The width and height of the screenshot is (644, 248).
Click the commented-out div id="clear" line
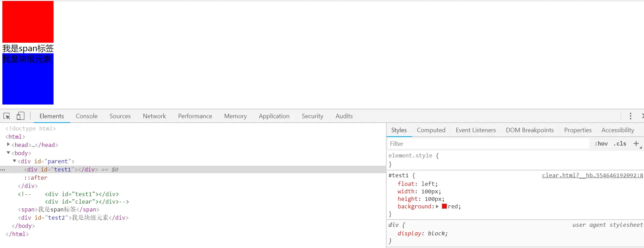(87, 202)
